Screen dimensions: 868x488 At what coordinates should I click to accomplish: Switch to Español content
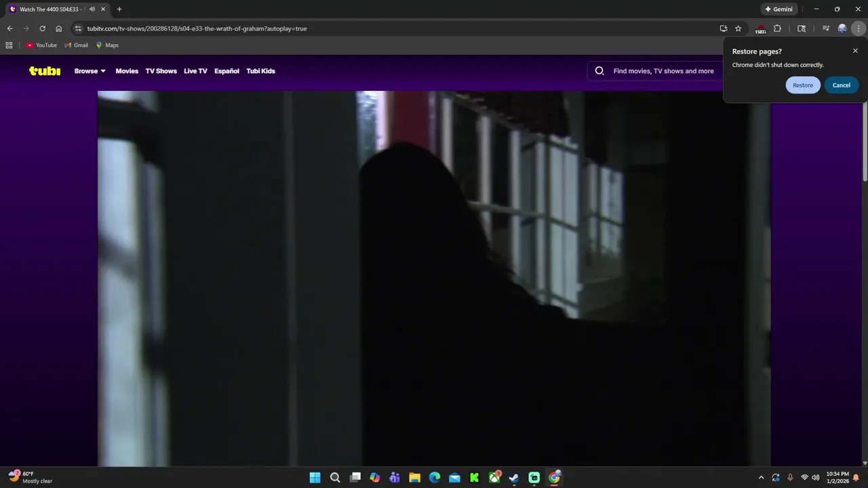pos(226,70)
